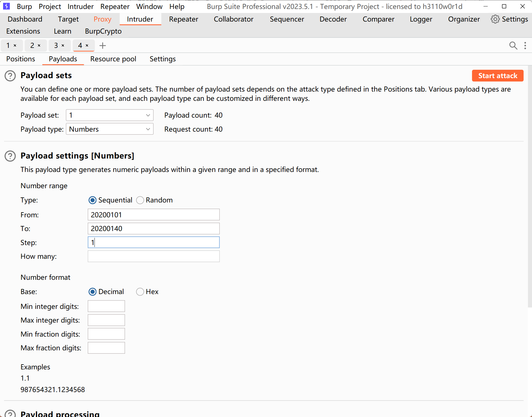532x417 pixels.
Task: Open the Positions sub-tab
Action: click(x=21, y=59)
